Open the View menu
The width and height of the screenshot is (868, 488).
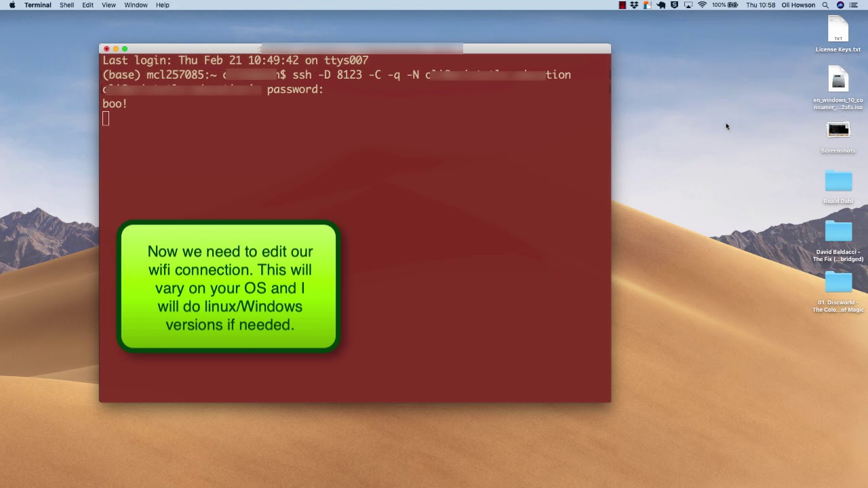click(108, 5)
